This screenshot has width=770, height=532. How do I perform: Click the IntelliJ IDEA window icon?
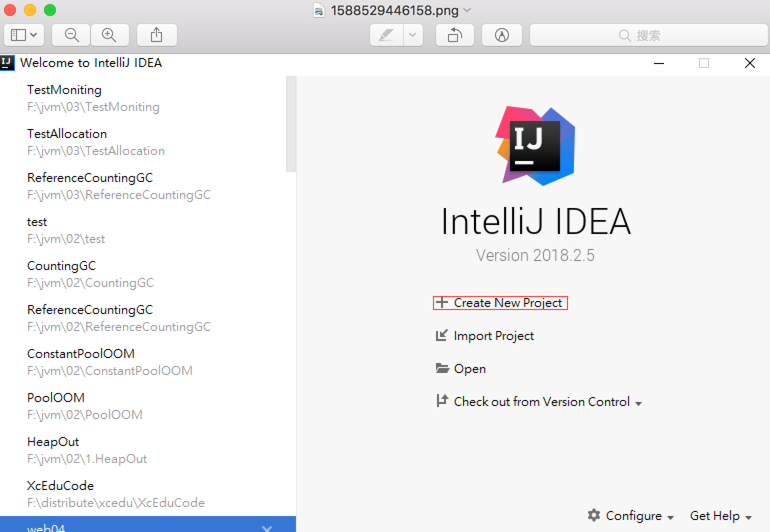(x=6, y=63)
